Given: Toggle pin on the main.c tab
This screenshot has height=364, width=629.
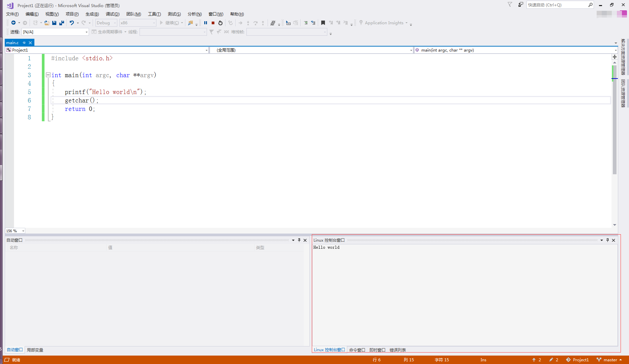Looking at the screenshot, I should (x=24, y=43).
